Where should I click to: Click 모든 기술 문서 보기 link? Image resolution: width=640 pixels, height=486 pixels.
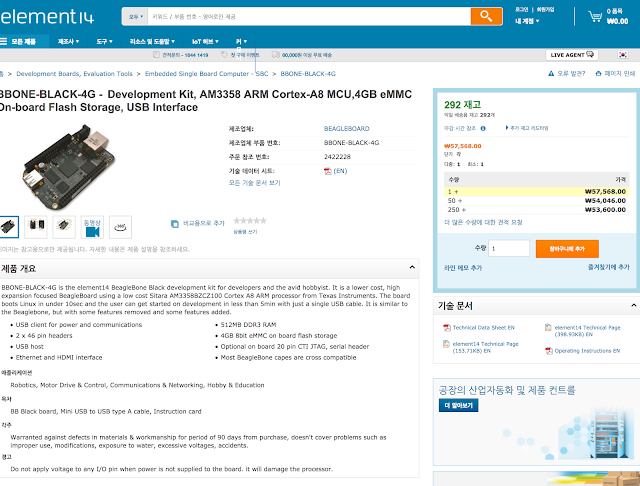click(x=254, y=183)
